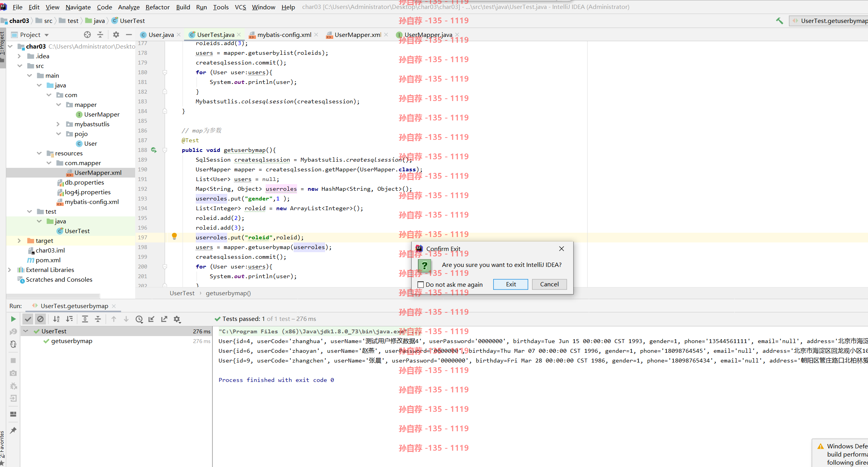
Task: Open the UserTest.getuserbymap run configuration selector
Action: pyautogui.click(x=829, y=21)
